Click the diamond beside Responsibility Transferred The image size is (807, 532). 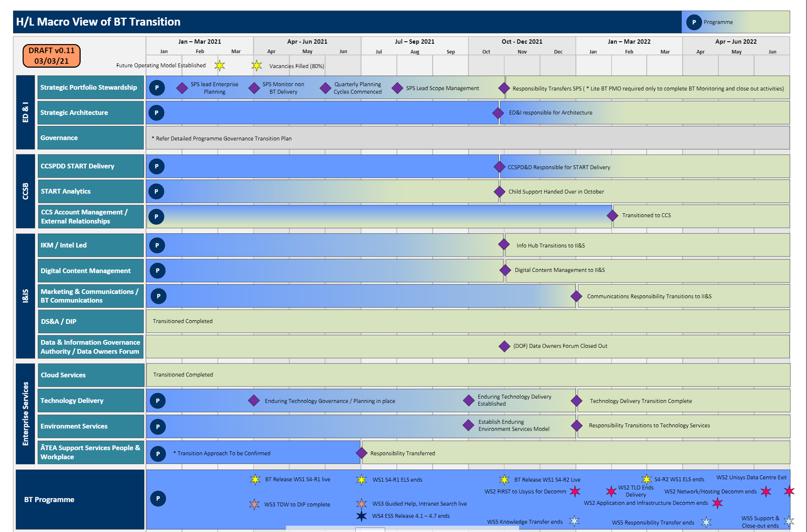click(x=361, y=453)
